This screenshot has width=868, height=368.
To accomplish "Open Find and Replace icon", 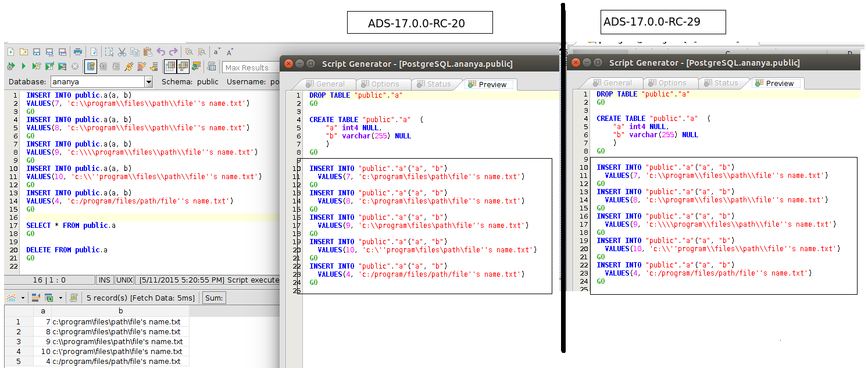I will (202, 52).
